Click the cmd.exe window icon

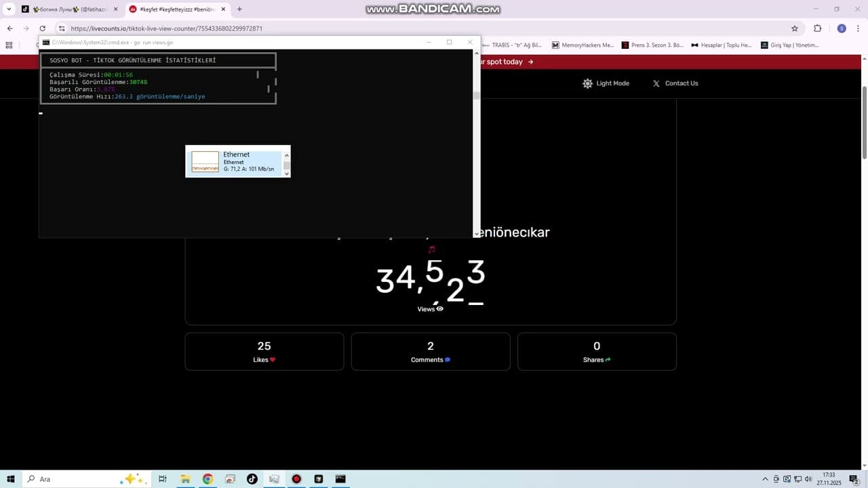(46, 42)
